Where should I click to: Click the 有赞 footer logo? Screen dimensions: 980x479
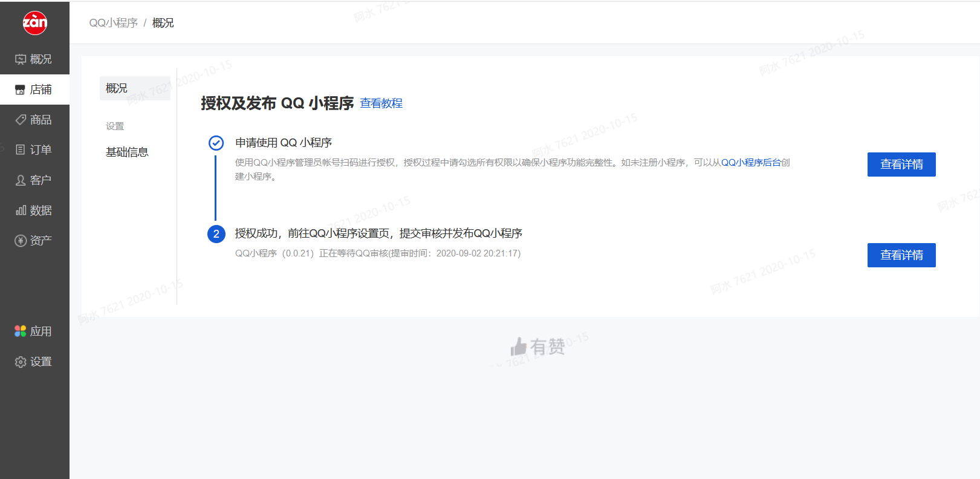[537, 347]
